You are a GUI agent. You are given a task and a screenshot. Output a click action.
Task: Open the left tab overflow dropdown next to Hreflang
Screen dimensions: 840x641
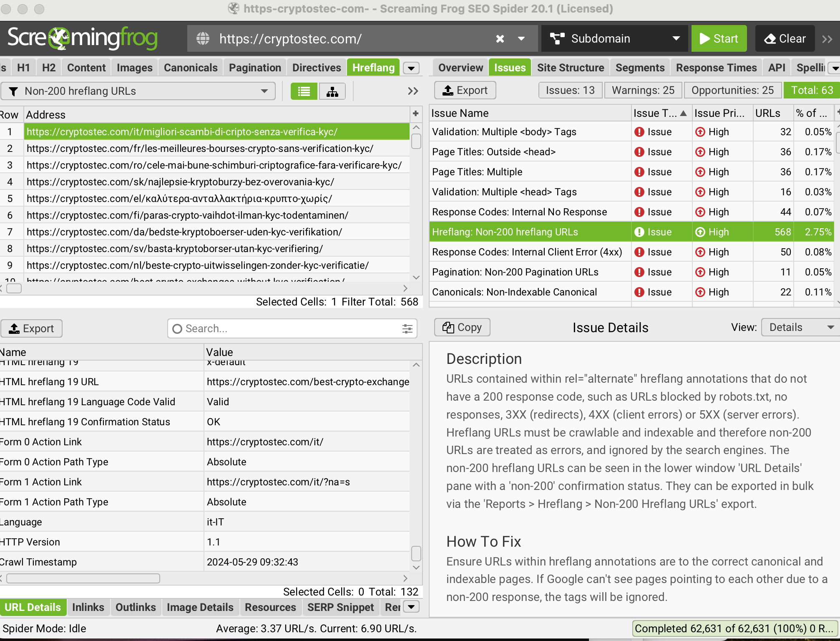click(412, 68)
